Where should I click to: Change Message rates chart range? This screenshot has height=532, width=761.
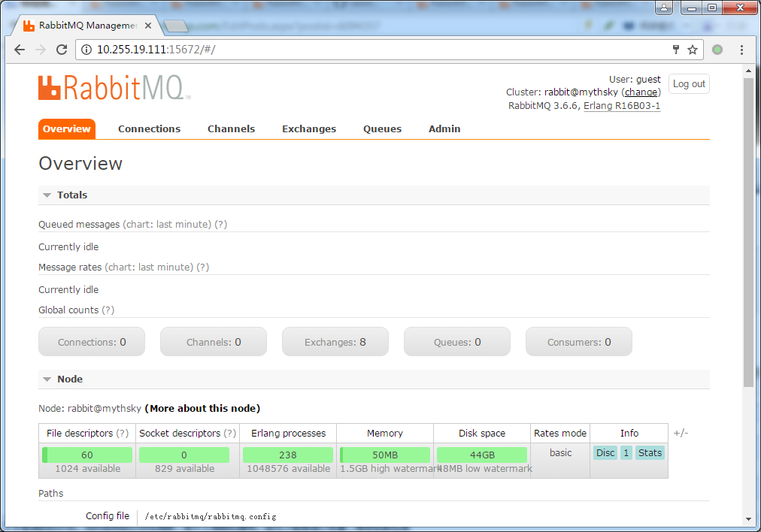(x=149, y=268)
